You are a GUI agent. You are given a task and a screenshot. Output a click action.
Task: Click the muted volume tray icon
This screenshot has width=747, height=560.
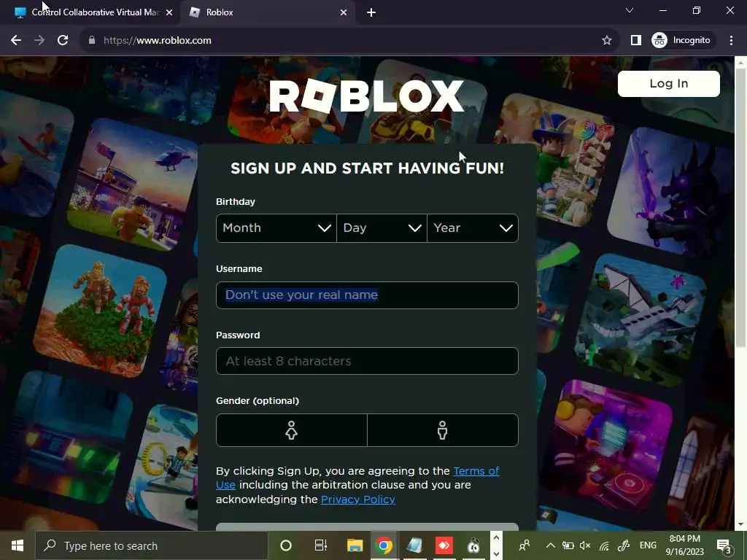pos(586,545)
